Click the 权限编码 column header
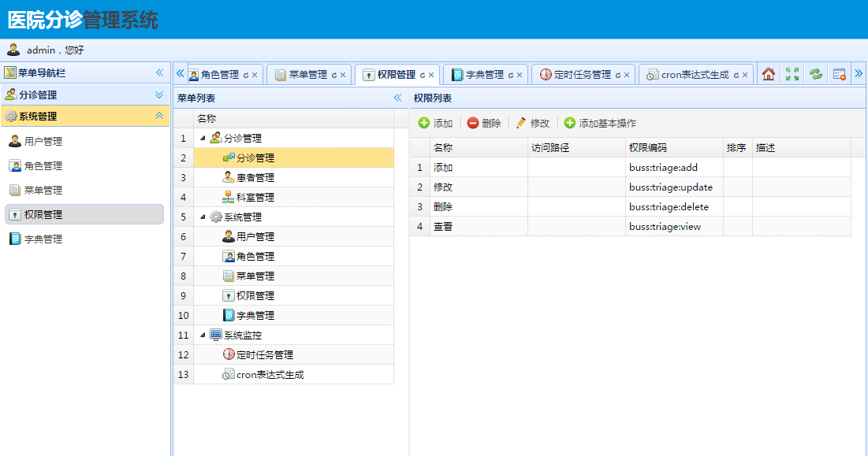Image resolution: width=868 pixels, height=456 pixels. [x=674, y=147]
